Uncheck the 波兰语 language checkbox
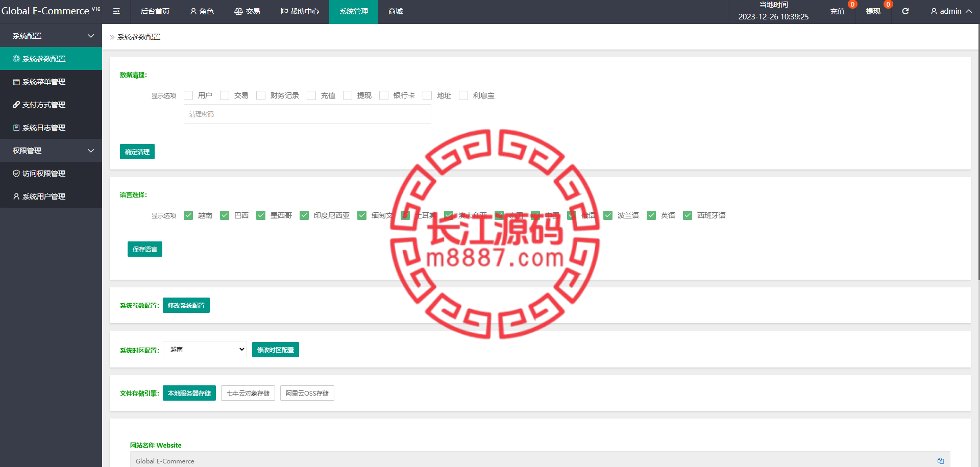 click(608, 215)
